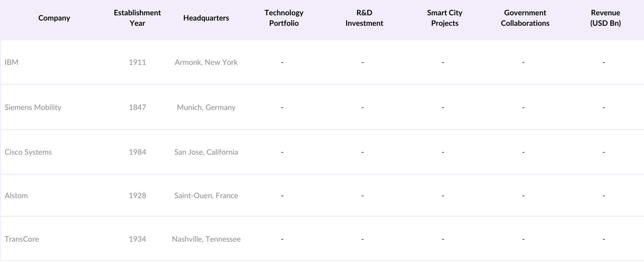Click the Smart City Projects header
The width and height of the screenshot is (644, 263).
coord(445,18)
